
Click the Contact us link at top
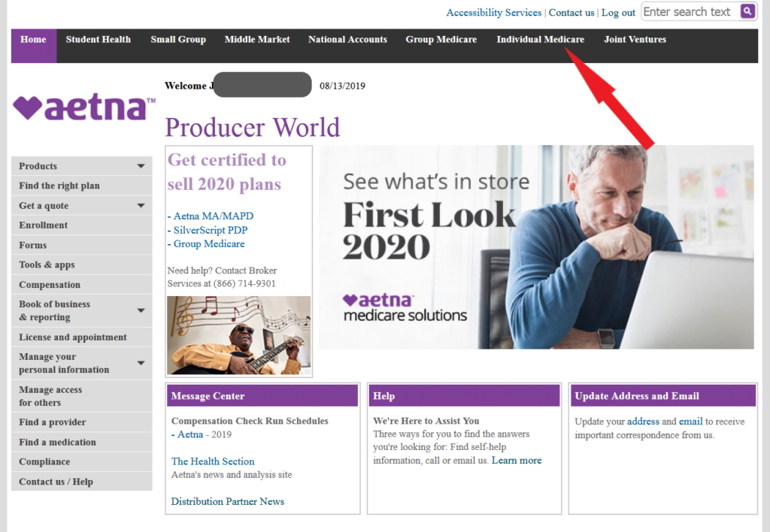coord(571,13)
